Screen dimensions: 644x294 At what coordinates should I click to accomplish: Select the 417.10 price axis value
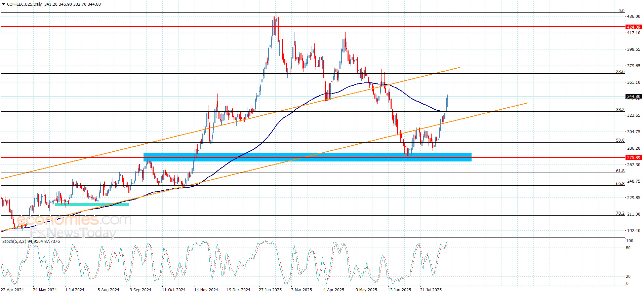point(634,33)
